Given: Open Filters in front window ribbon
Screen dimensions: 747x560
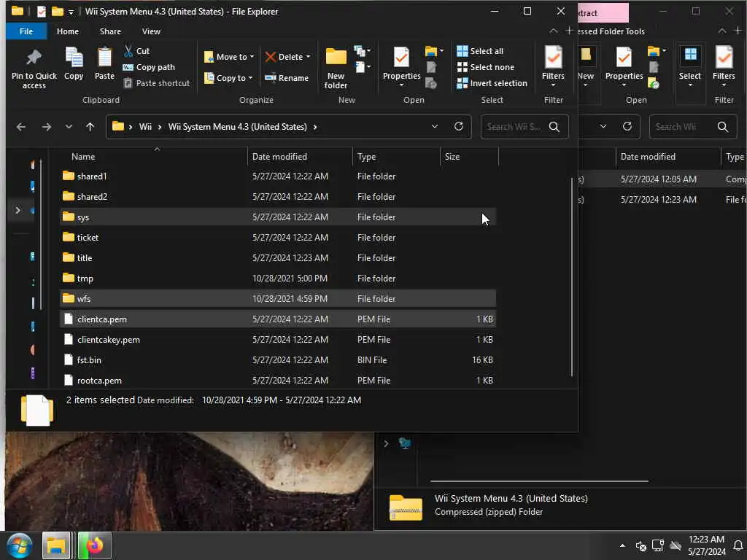Looking at the screenshot, I should [x=553, y=66].
